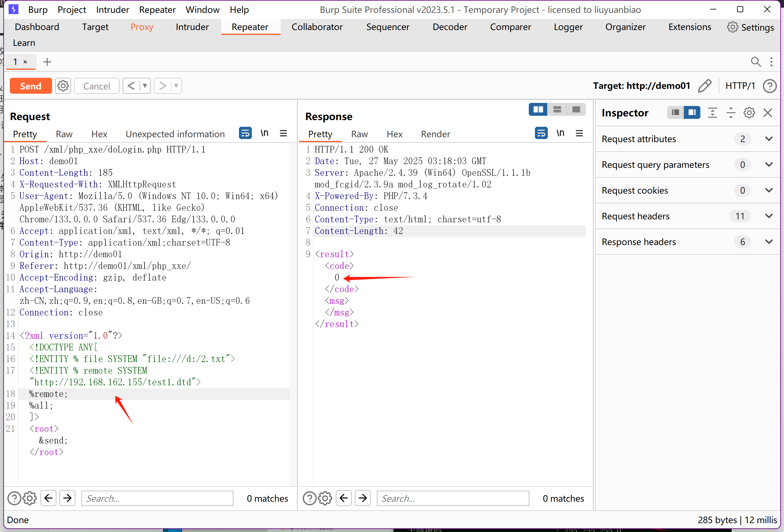The width and height of the screenshot is (784, 532).
Task: Add a new Repeater tab with plus
Action: coord(47,62)
